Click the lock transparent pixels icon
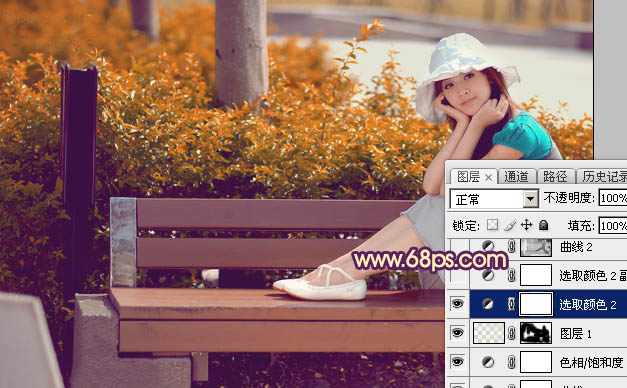The image size is (627, 388). (492, 225)
